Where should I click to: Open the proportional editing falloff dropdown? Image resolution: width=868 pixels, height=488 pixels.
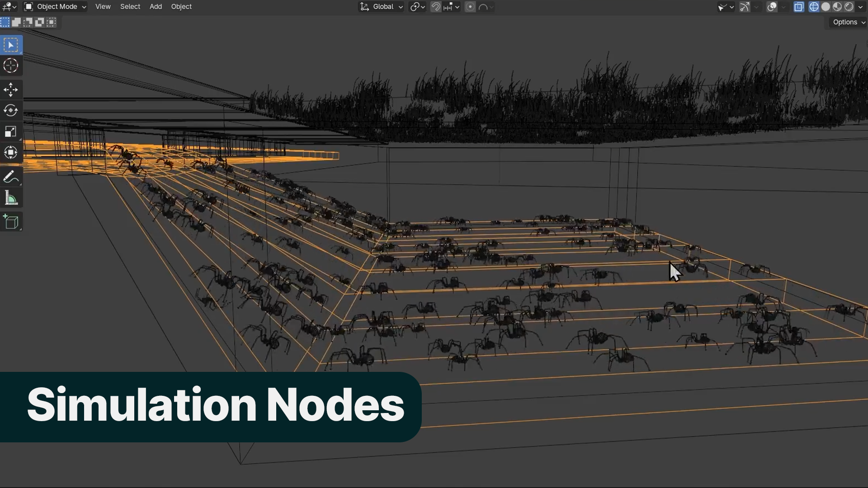pyautogui.click(x=486, y=7)
